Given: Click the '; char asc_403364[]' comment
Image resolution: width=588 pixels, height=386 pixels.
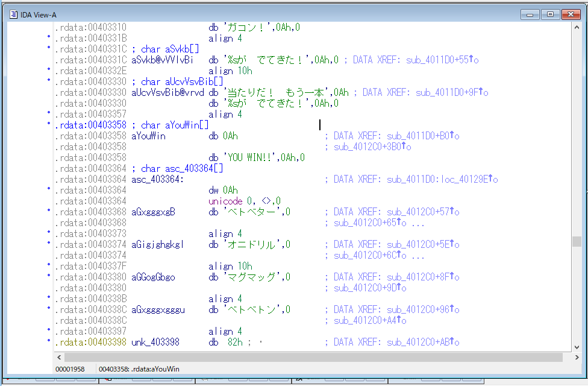Looking at the screenshot, I should coord(177,168).
